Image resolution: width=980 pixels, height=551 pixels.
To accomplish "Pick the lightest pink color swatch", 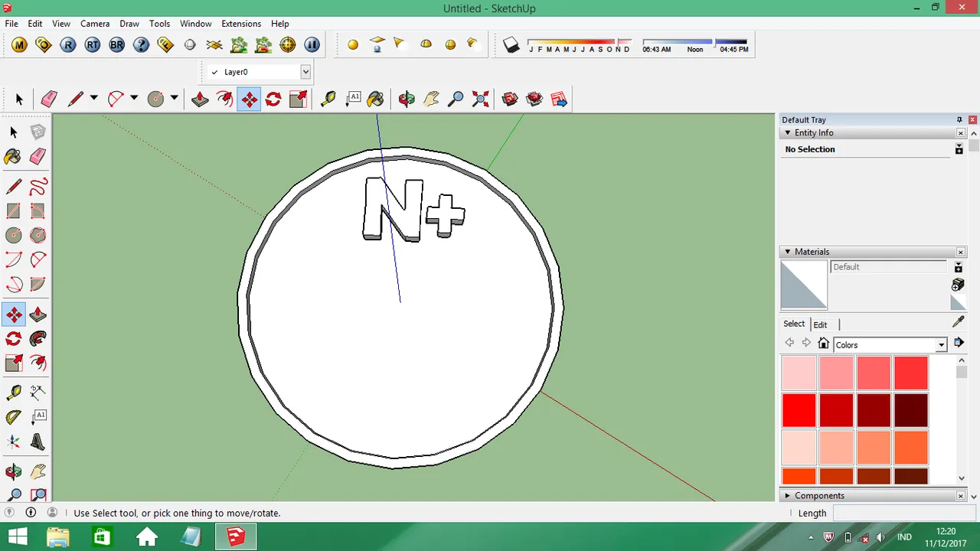I will (799, 373).
